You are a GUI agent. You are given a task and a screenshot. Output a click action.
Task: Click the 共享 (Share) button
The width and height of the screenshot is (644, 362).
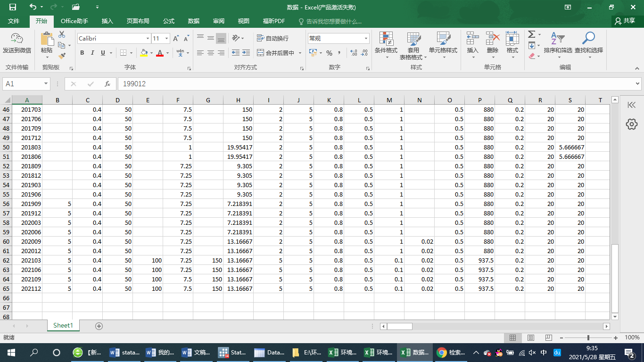[x=625, y=21]
